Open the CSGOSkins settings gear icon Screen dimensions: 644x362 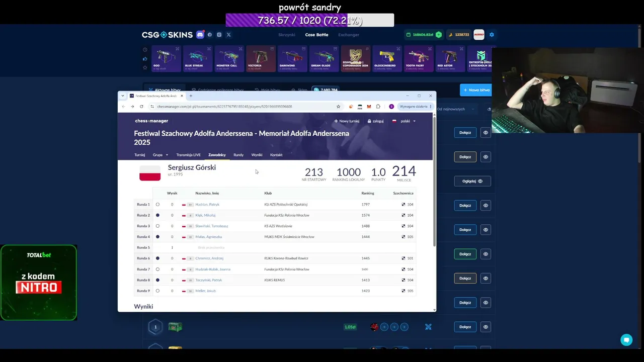(492, 35)
